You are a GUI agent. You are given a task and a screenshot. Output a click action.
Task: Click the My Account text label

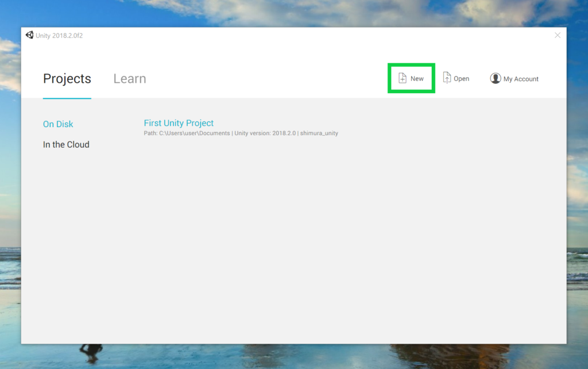(521, 79)
